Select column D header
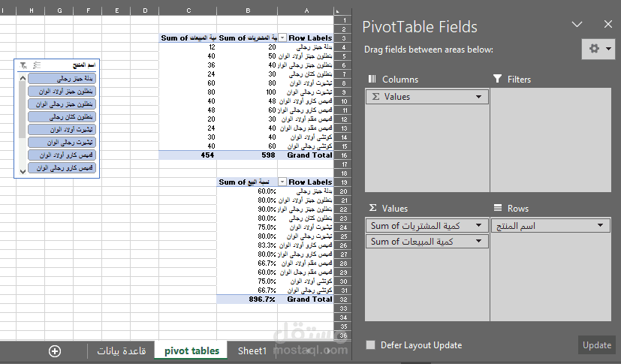621x364 pixels. pos(145,11)
